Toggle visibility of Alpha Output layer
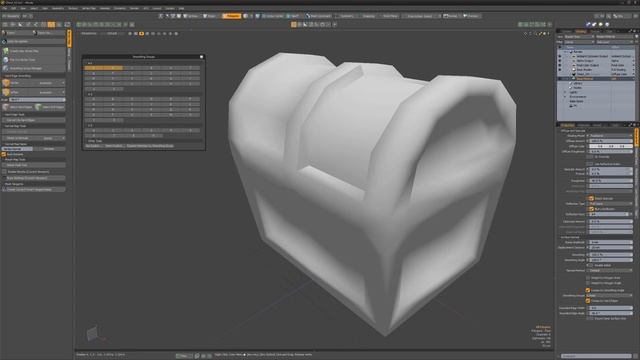Viewport: 640px width, 360px height. pyautogui.click(x=560, y=61)
